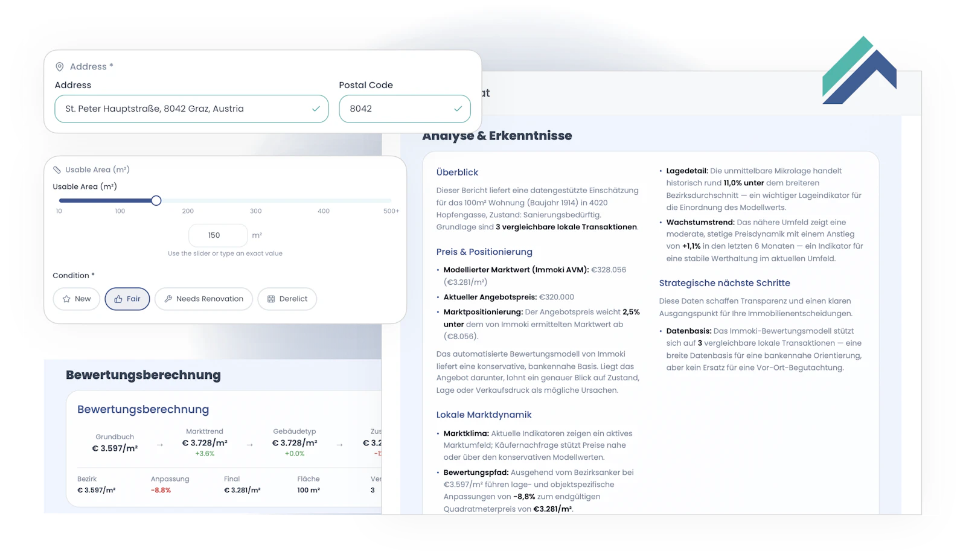
Task: Click the +3.6% Markttrend change
Action: pos(205,454)
